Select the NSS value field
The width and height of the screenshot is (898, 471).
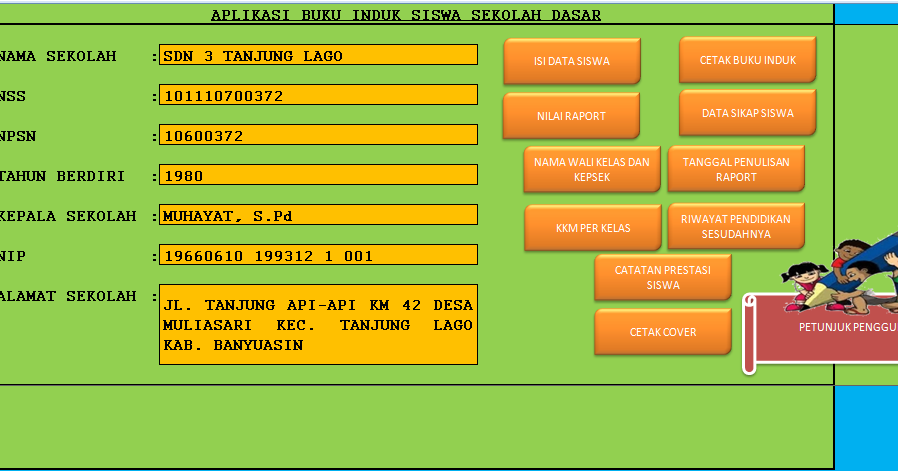click(318, 95)
